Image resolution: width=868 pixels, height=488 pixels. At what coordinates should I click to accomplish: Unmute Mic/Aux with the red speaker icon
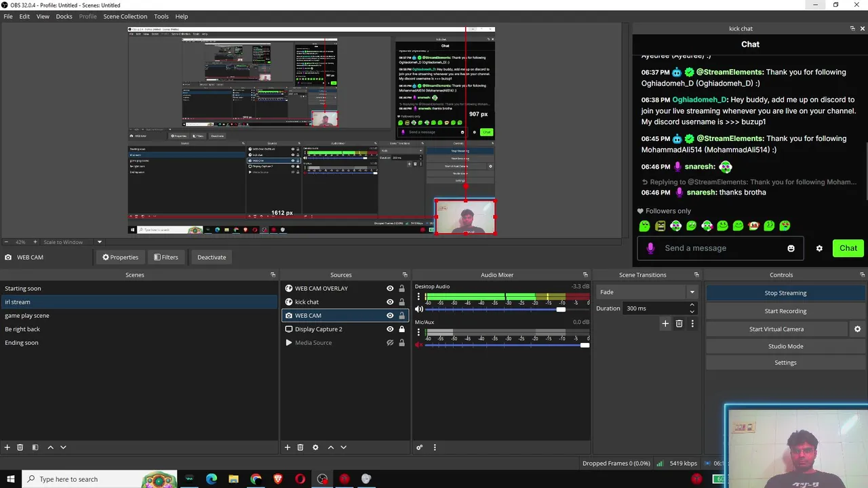419,345
